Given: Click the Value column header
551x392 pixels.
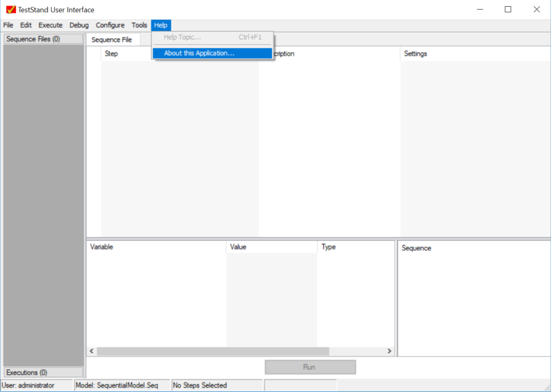Looking at the screenshot, I should coord(272,247).
